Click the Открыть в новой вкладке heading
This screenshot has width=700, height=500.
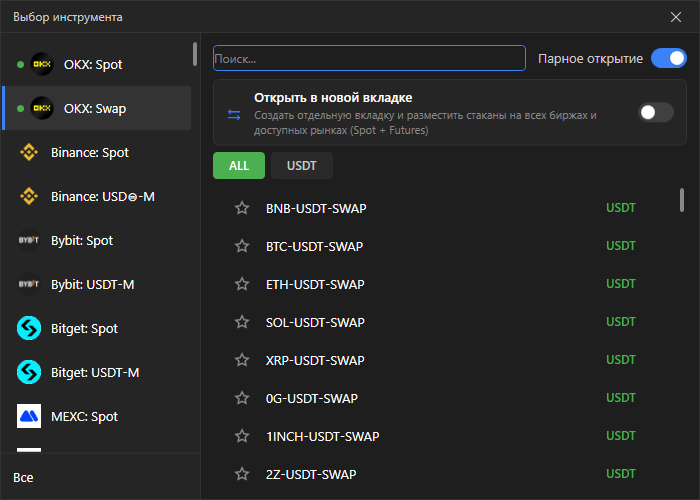(x=333, y=97)
